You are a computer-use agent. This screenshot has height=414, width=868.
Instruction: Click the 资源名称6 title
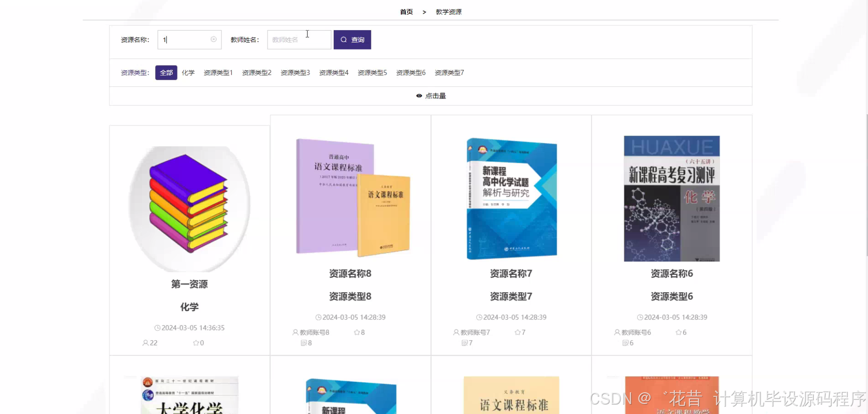(672, 274)
